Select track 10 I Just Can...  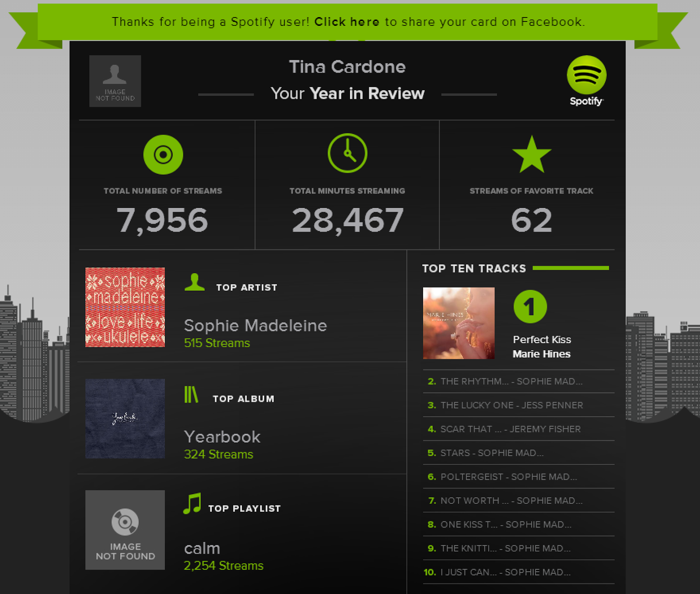pyautogui.click(x=518, y=572)
